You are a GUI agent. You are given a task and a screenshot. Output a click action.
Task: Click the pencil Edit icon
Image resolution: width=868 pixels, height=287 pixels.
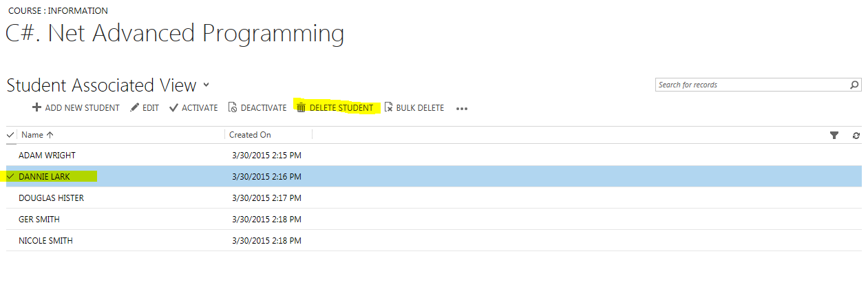(135, 108)
